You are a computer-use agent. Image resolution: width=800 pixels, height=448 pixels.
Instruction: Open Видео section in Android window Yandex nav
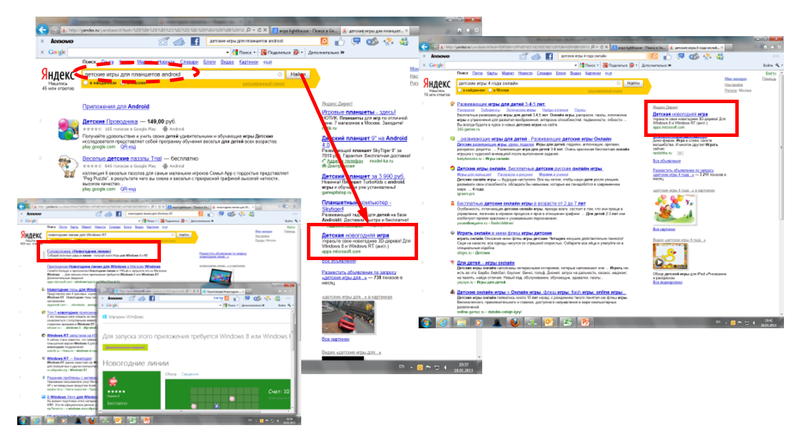(x=227, y=62)
